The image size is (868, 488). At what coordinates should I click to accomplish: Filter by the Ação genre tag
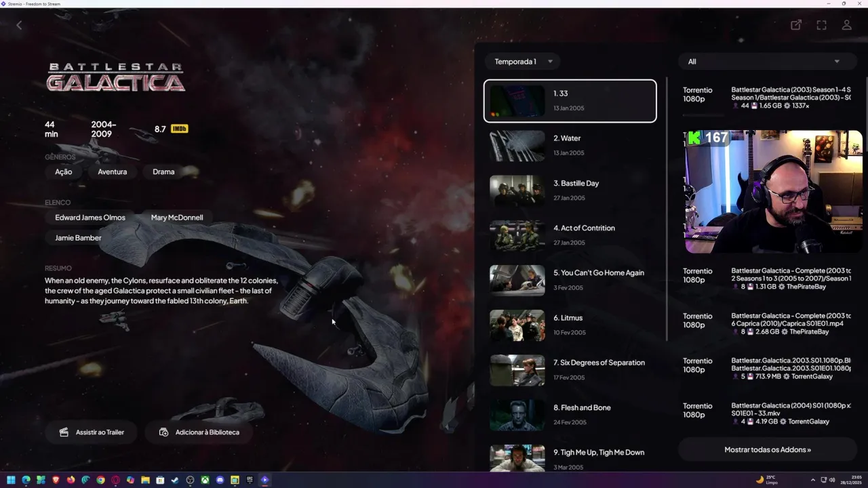click(64, 172)
